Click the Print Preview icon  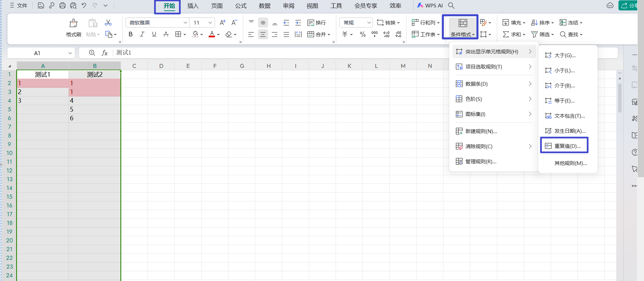pyautogui.click(x=73, y=5)
